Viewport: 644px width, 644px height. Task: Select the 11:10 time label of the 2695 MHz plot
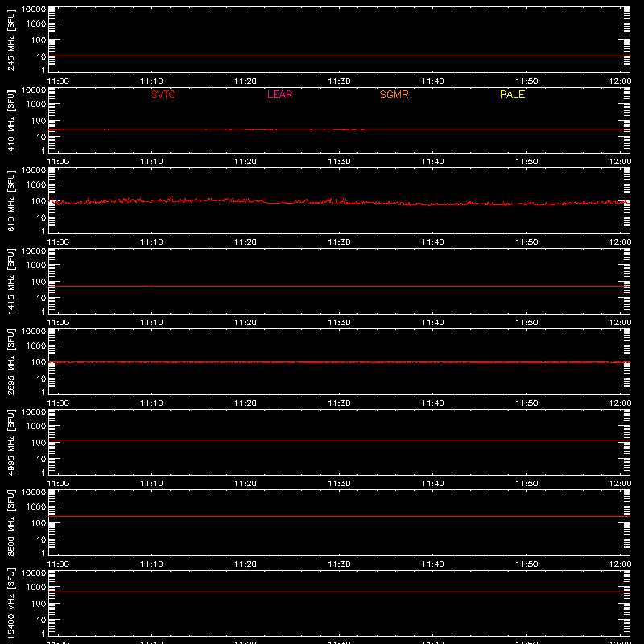[x=152, y=403]
